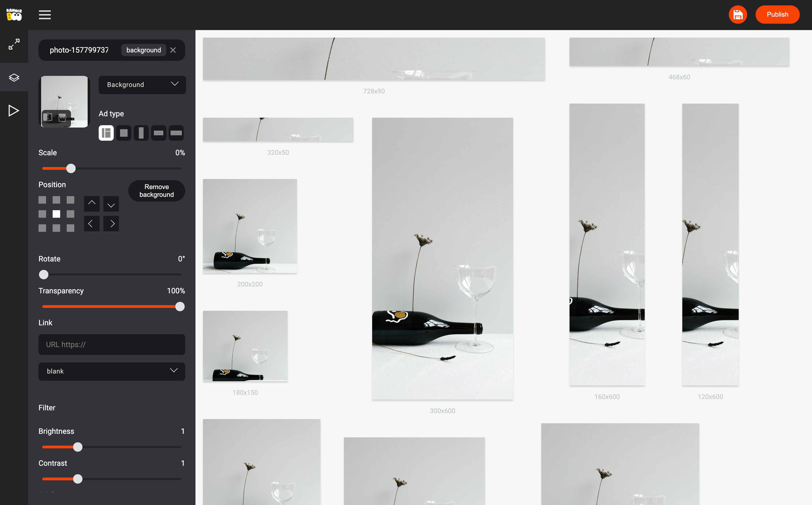Screen dimensions: 812x505
Task: Nudge position right with arrow
Action: click(111, 223)
